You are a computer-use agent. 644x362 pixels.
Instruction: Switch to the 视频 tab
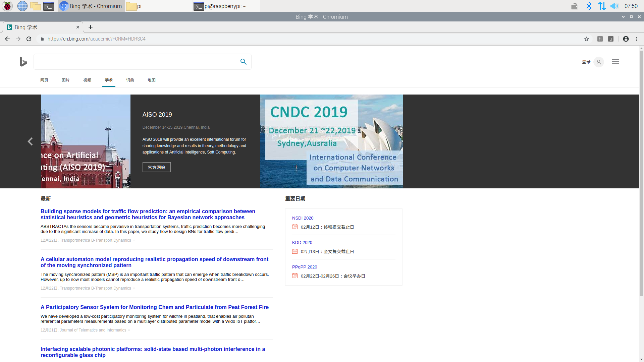click(x=87, y=80)
